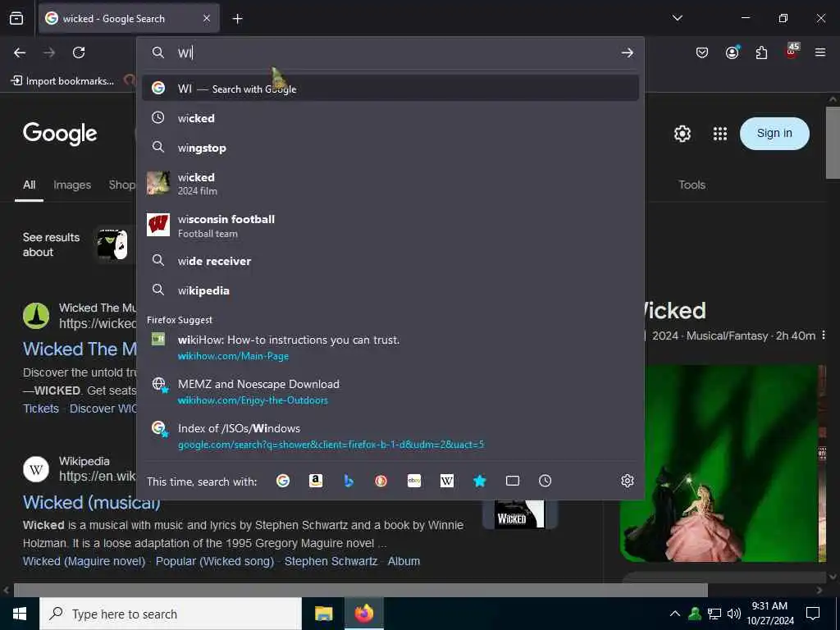
Task: Open the Extensions puzzle icon
Action: [x=761, y=52]
